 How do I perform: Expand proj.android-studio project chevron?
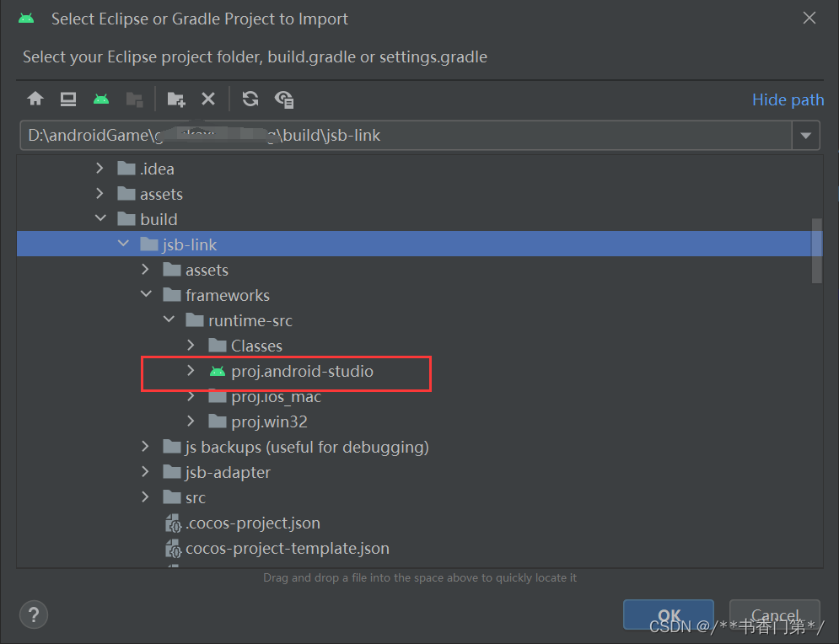191,370
